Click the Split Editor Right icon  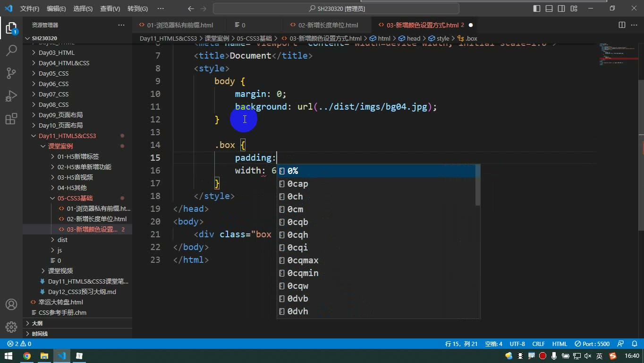[622, 25]
